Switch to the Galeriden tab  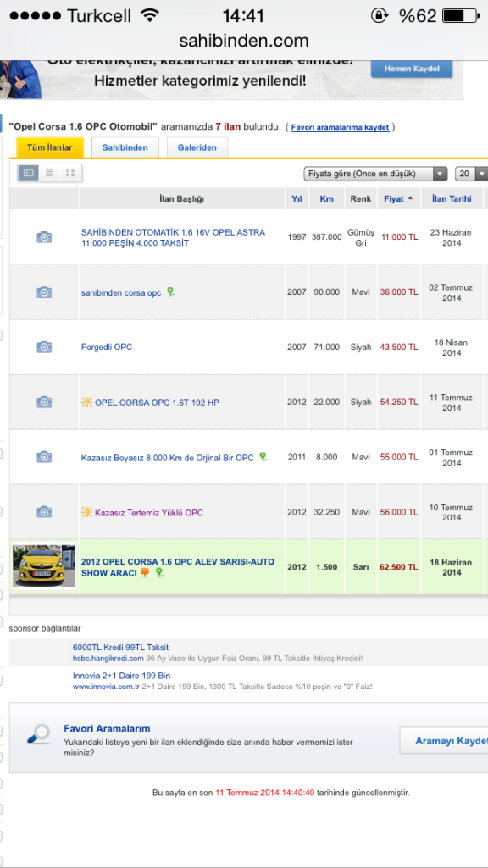pos(197,147)
